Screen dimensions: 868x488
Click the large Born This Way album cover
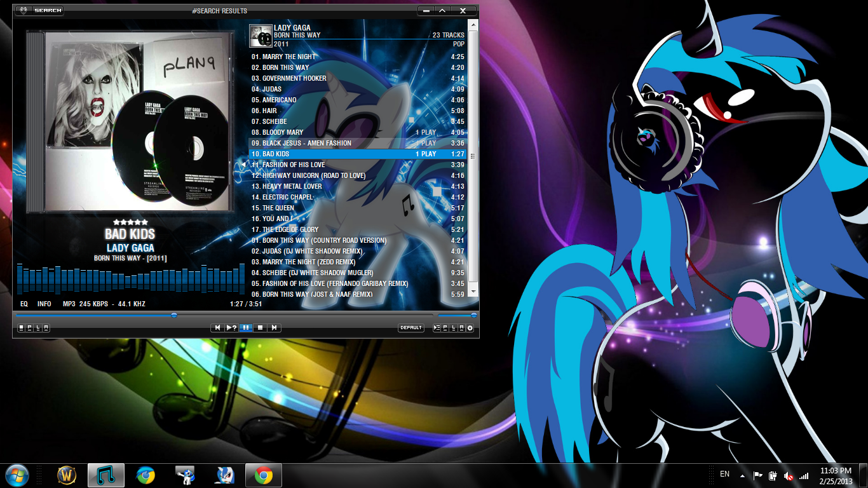(x=130, y=122)
